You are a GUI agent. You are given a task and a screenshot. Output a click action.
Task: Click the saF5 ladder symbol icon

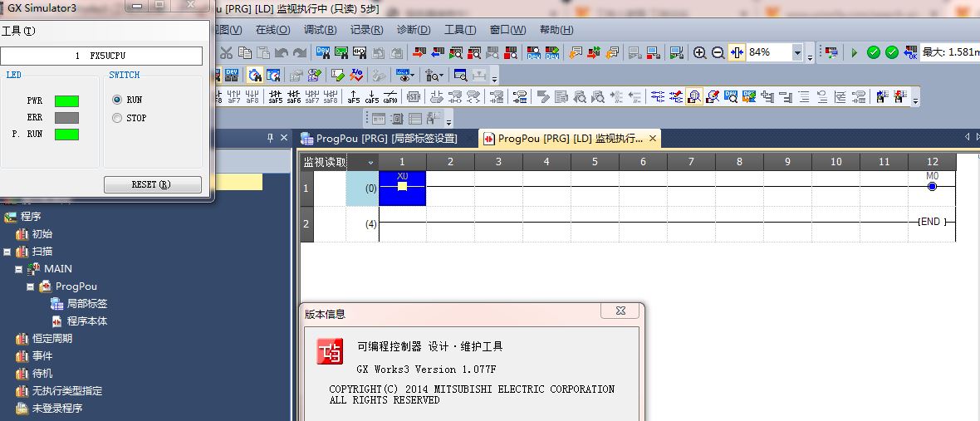click(x=276, y=96)
